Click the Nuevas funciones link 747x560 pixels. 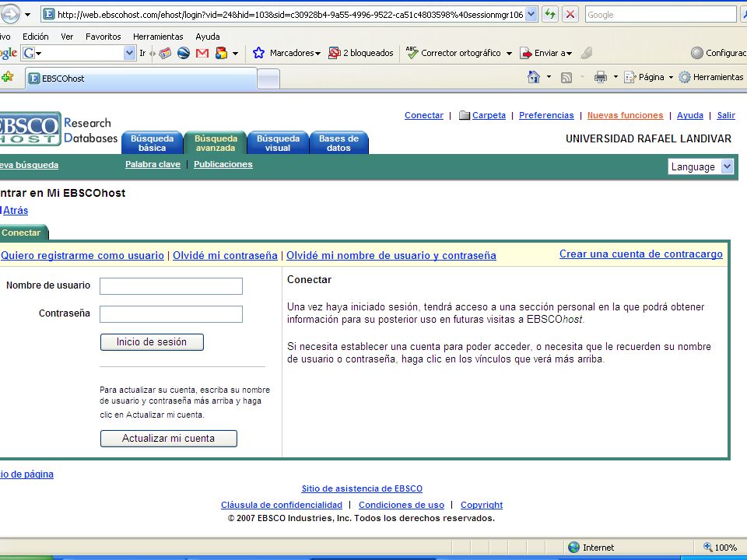click(625, 115)
